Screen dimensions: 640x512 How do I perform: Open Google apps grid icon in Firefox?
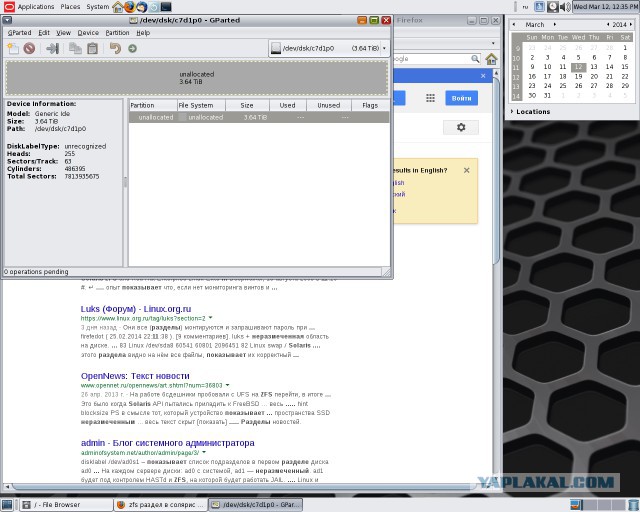[x=430, y=98]
